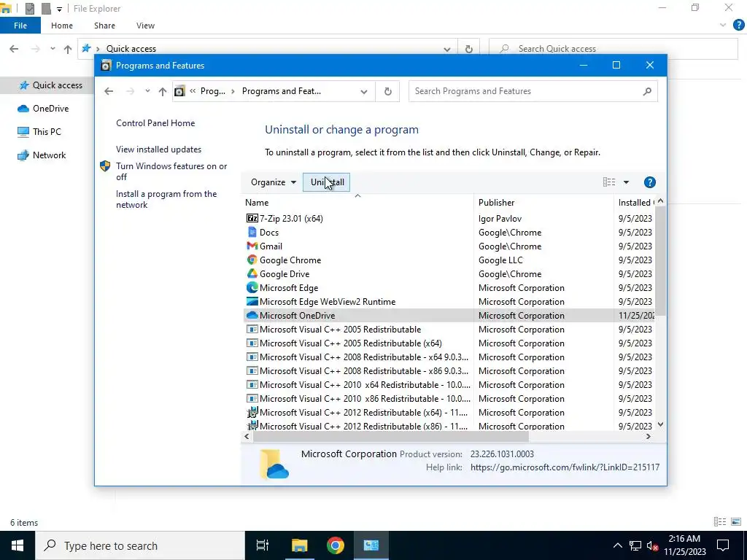Sort list by Name column header
Image resolution: width=747 pixels, height=560 pixels.
[357, 203]
